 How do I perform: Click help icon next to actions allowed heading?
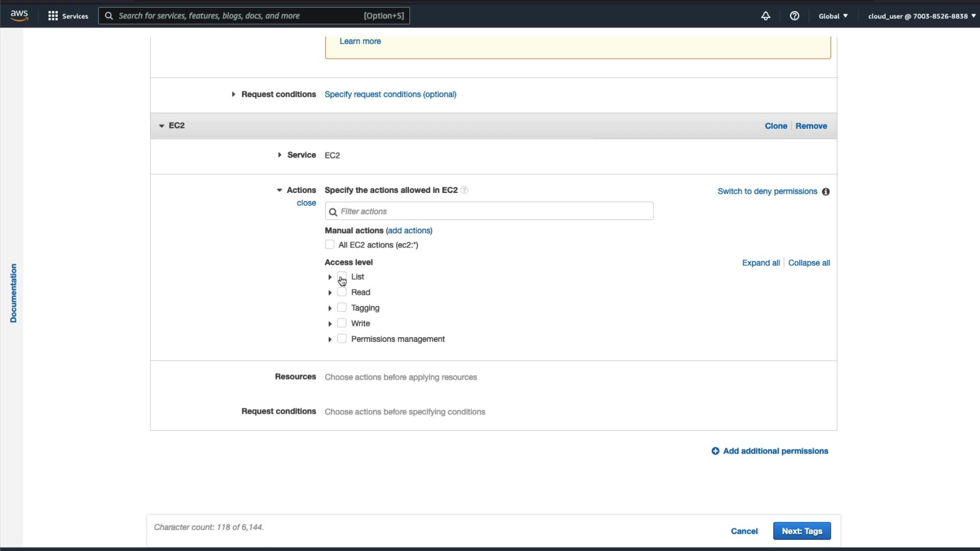click(x=464, y=190)
